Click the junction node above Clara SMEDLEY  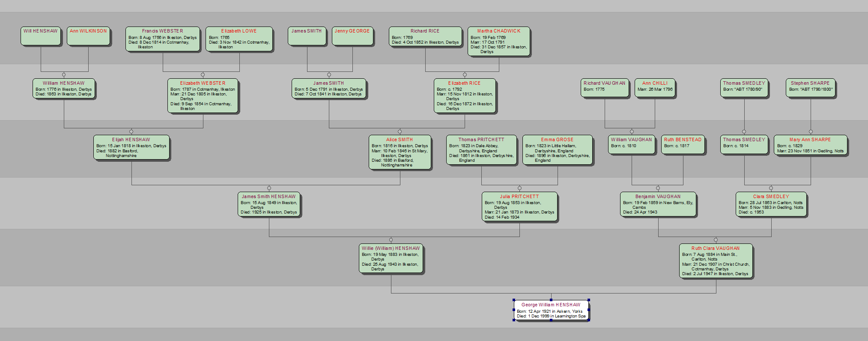click(x=771, y=188)
